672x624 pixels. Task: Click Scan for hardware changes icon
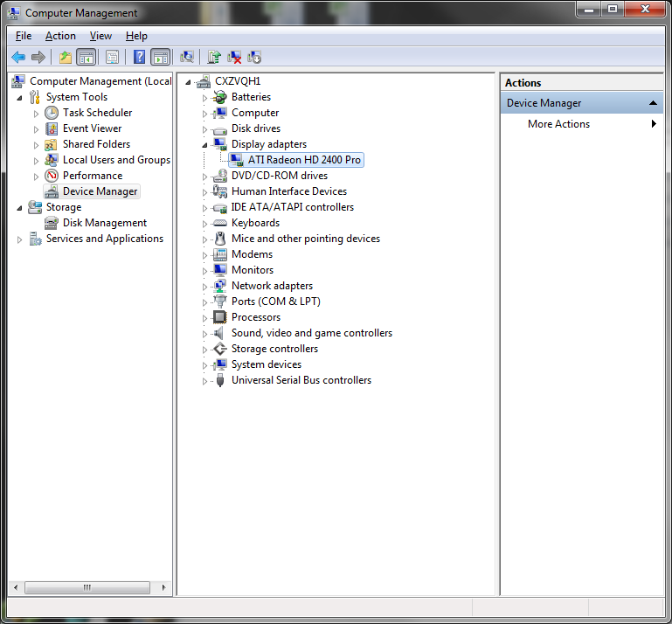click(x=186, y=58)
